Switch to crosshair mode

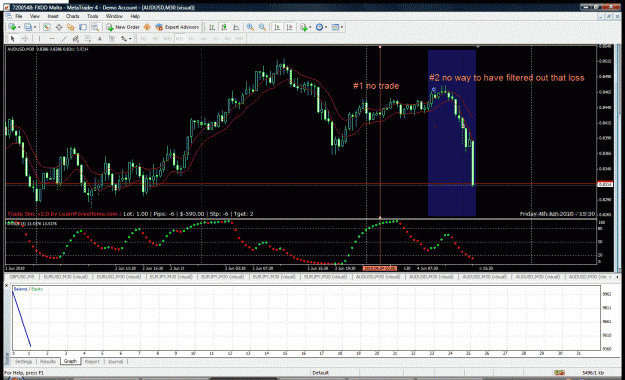click(x=25, y=39)
